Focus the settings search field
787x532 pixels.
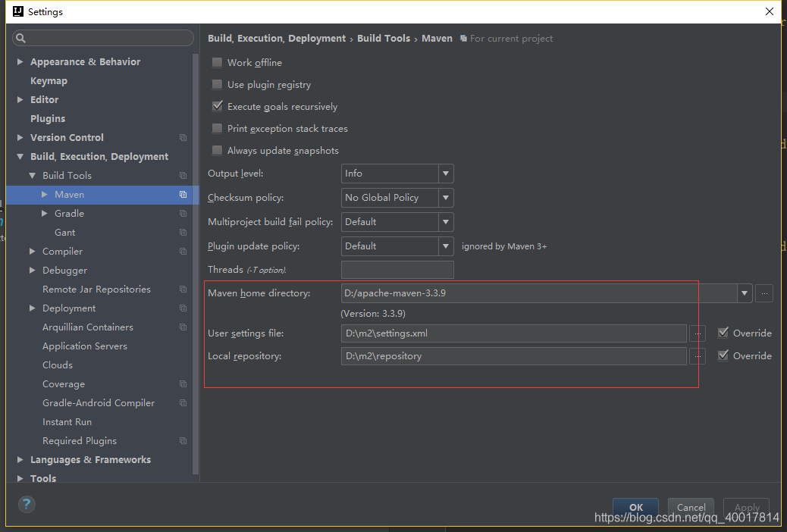(103, 38)
